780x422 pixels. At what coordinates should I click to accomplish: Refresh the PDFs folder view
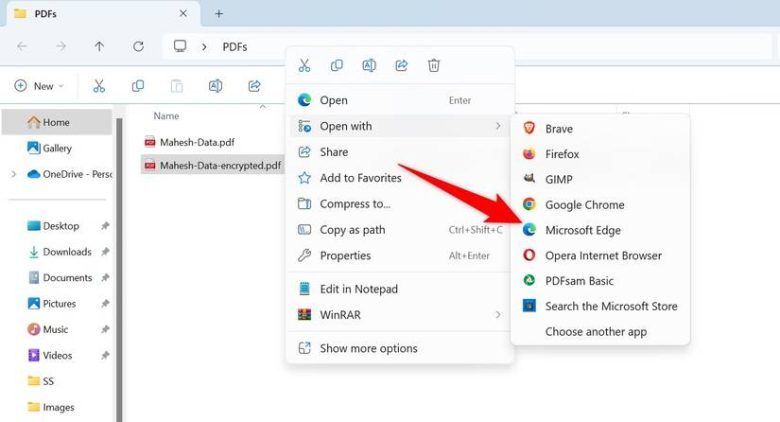138,46
